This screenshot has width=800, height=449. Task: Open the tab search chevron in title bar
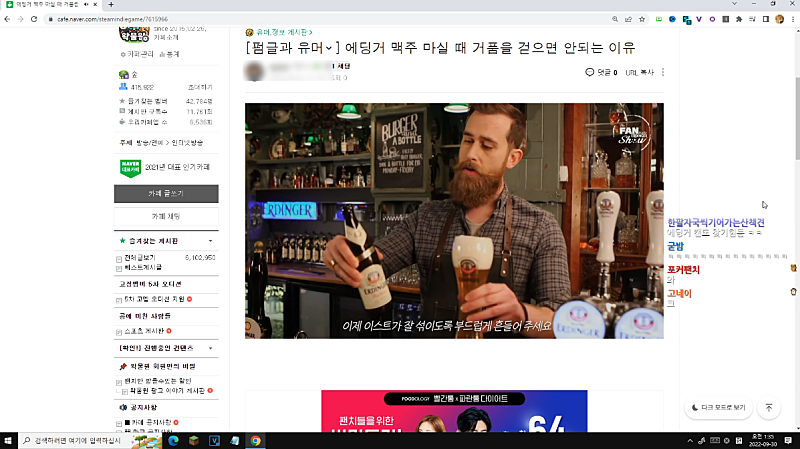point(734,4)
